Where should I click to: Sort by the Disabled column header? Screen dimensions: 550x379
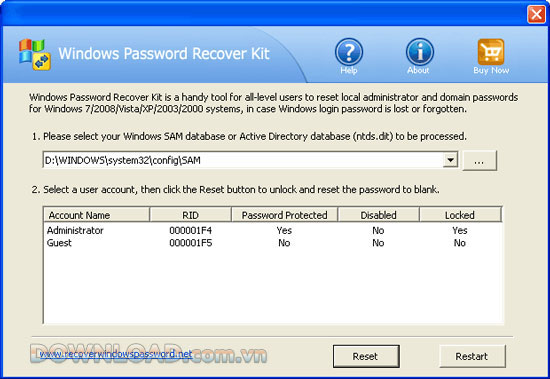pyautogui.click(x=378, y=215)
